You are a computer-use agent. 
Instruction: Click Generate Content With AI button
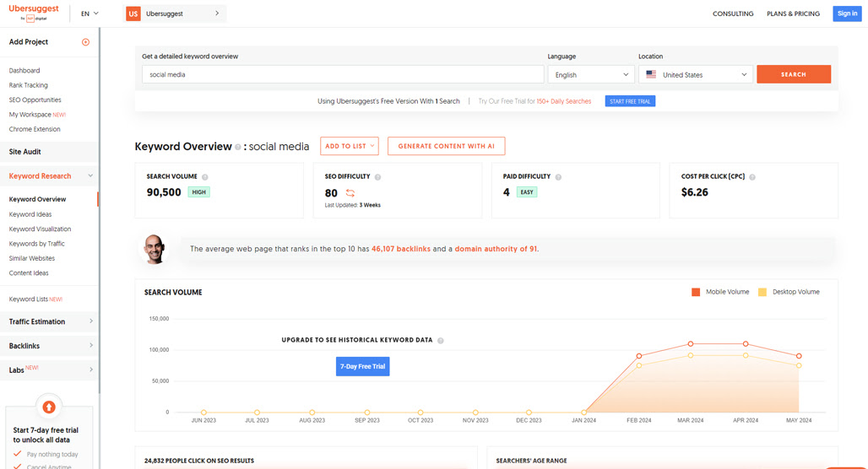[446, 146]
